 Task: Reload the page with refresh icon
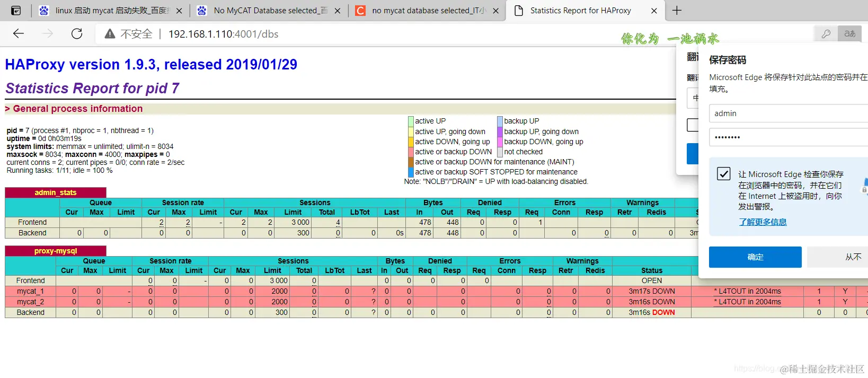tap(77, 34)
